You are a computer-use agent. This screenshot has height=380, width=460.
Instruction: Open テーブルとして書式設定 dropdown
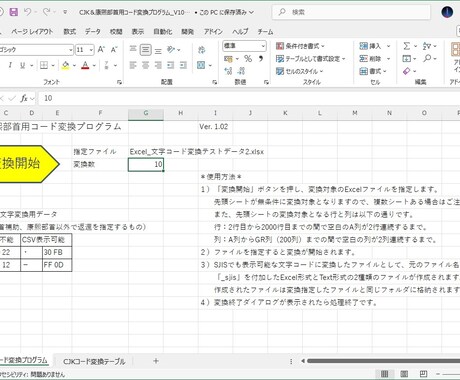(310, 59)
